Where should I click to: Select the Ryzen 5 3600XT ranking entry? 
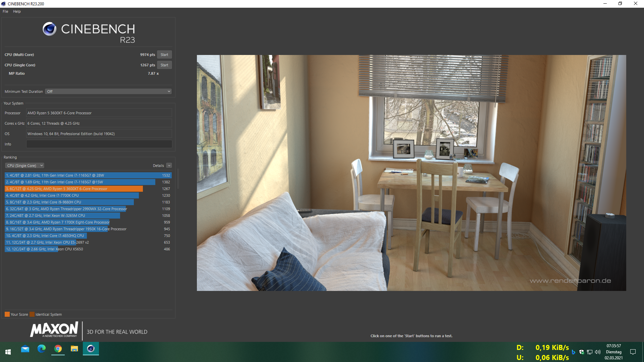coord(74,189)
